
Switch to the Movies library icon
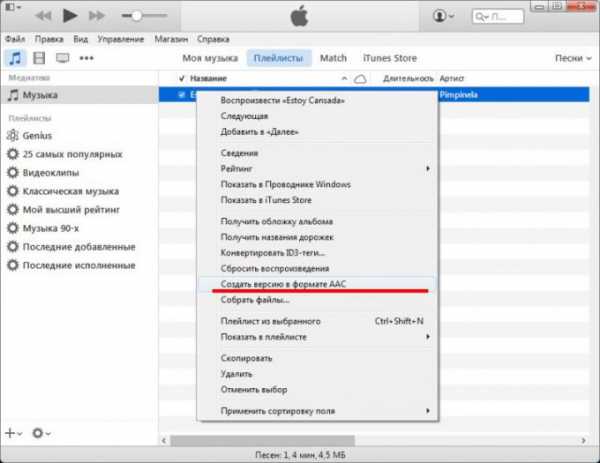point(39,58)
